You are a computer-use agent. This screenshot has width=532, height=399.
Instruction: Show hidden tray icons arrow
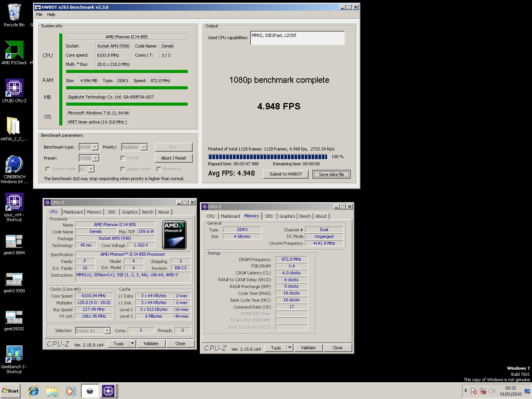(x=465, y=391)
